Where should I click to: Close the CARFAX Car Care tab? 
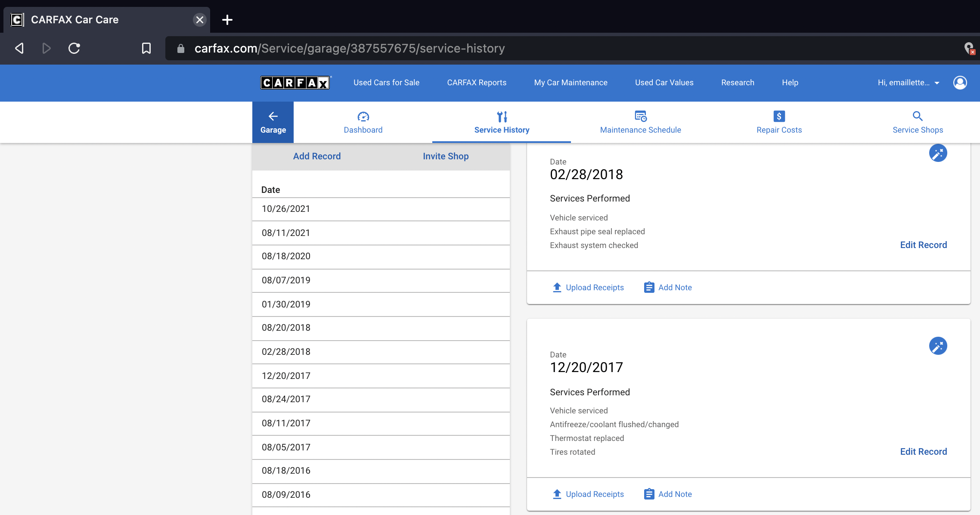click(x=199, y=20)
